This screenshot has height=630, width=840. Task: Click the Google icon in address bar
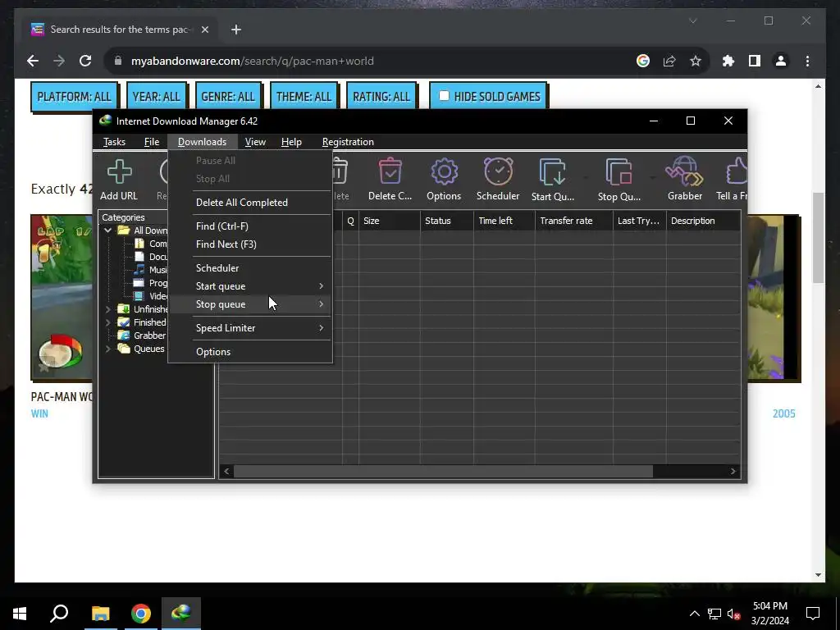click(643, 61)
